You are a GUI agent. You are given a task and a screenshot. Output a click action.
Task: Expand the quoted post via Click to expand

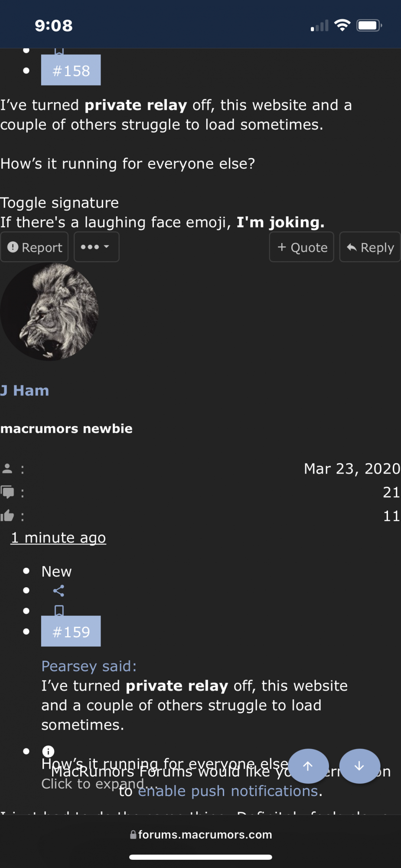click(x=93, y=784)
